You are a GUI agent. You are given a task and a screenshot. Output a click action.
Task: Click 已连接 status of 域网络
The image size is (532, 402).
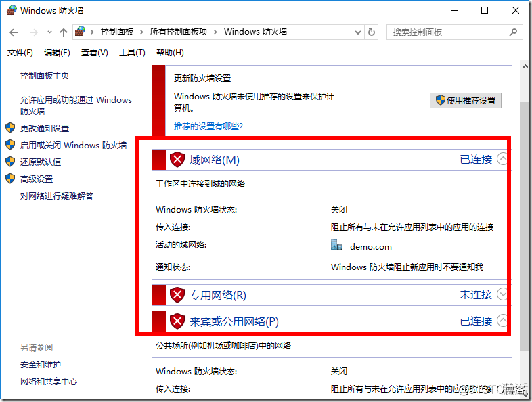pyautogui.click(x=476, y=160)
